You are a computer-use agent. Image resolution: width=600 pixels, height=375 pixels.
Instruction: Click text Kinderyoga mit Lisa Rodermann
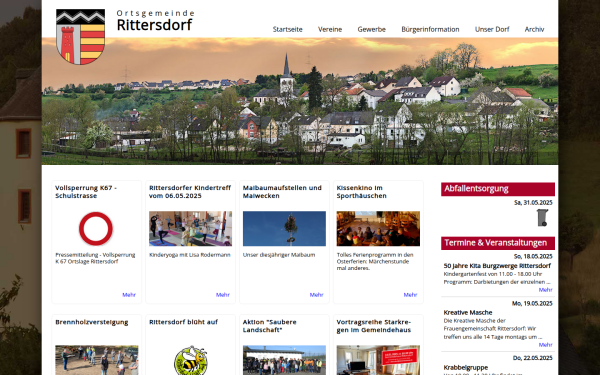click(190, 255)
